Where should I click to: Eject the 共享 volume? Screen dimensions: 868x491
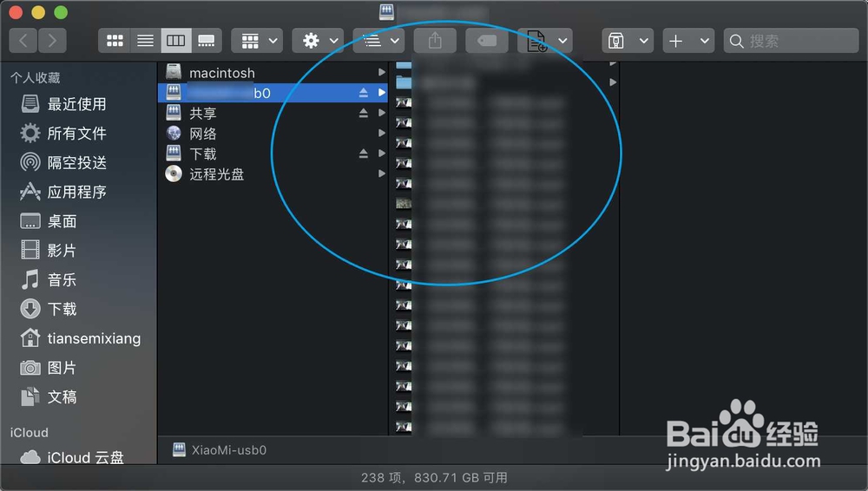tap(363, 113)
